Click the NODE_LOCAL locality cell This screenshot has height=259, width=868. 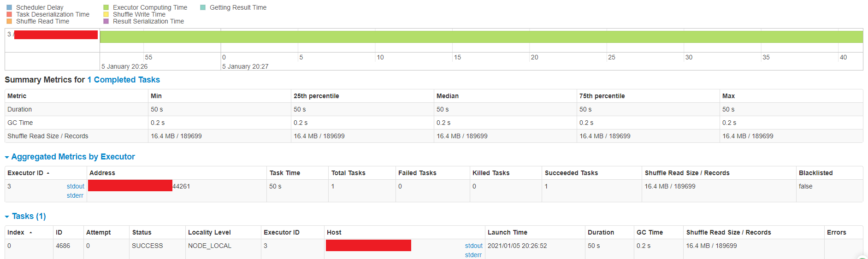(210, 246)
